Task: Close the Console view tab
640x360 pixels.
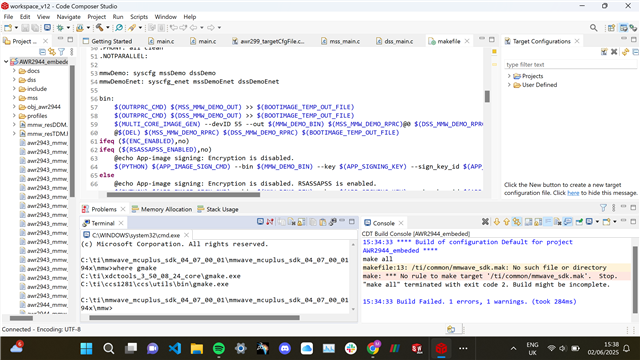Action: (x=401, y=223)
